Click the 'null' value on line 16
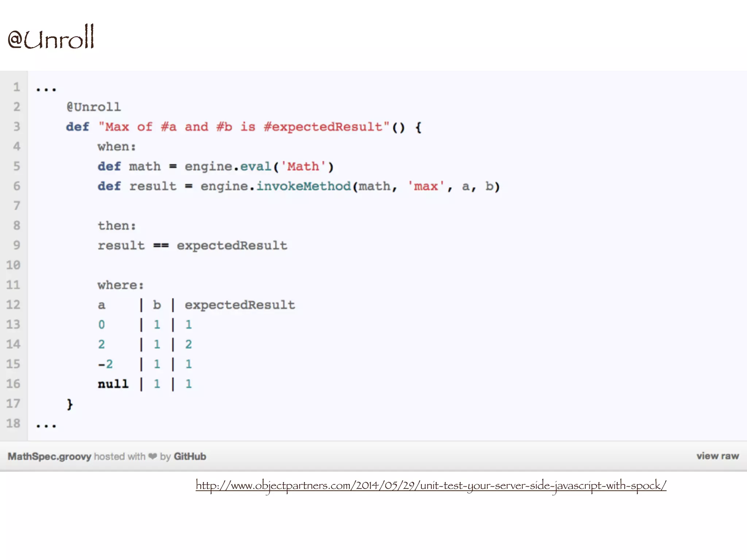747x560 pixels. pyautogui.click(x=113, y=384)
